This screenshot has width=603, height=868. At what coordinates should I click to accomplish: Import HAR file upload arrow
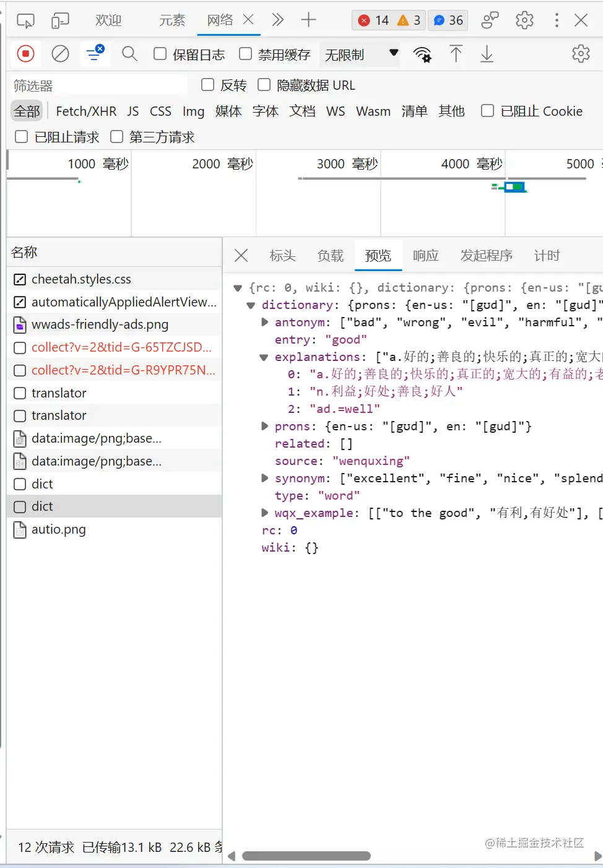456,54
